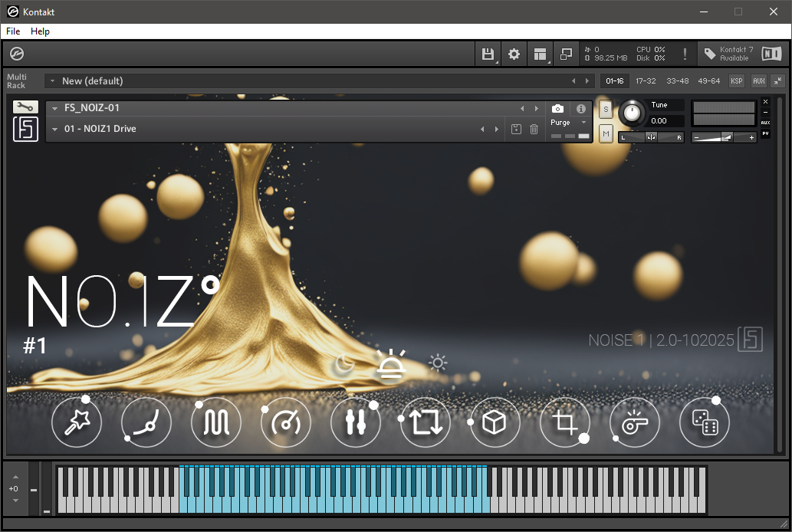Open the 01 - NOIZ1 Drive snapshot dropdown

point(54,129)
